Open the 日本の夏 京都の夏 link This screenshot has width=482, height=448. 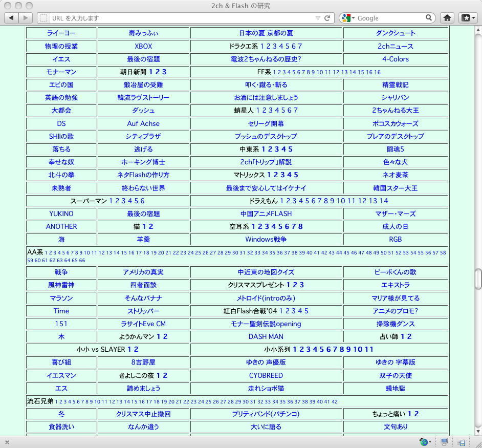click(x=266, y=33)
